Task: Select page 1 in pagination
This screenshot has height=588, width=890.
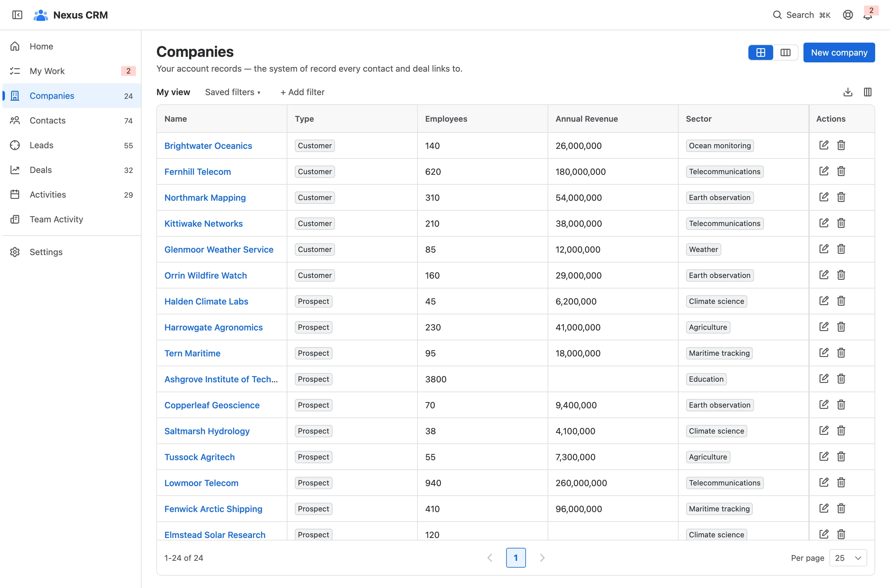Action: pos(516,558)
